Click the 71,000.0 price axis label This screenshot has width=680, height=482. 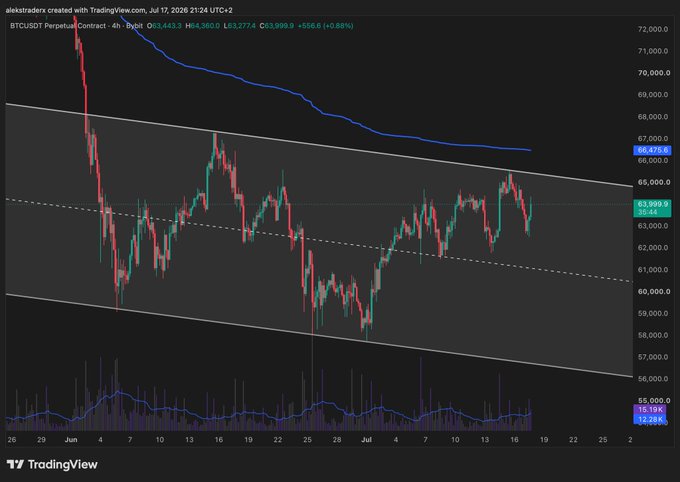(x=653, y=51)
